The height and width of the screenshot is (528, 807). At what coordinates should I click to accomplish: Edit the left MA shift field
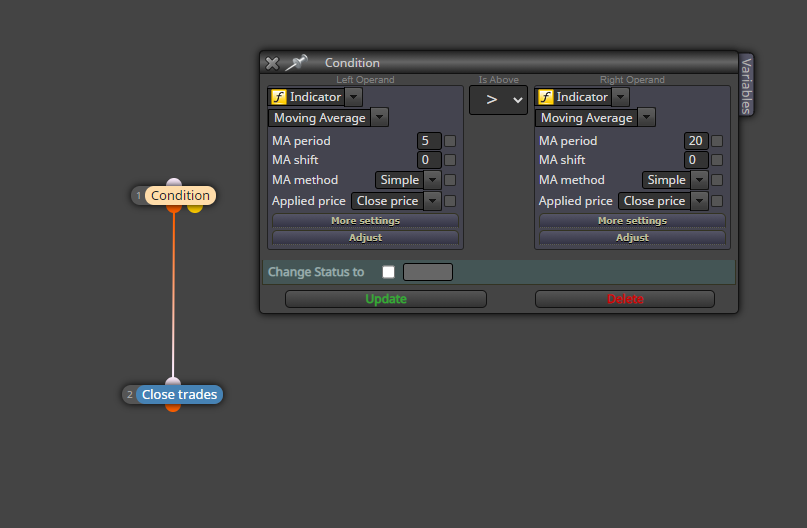point(429,160)
